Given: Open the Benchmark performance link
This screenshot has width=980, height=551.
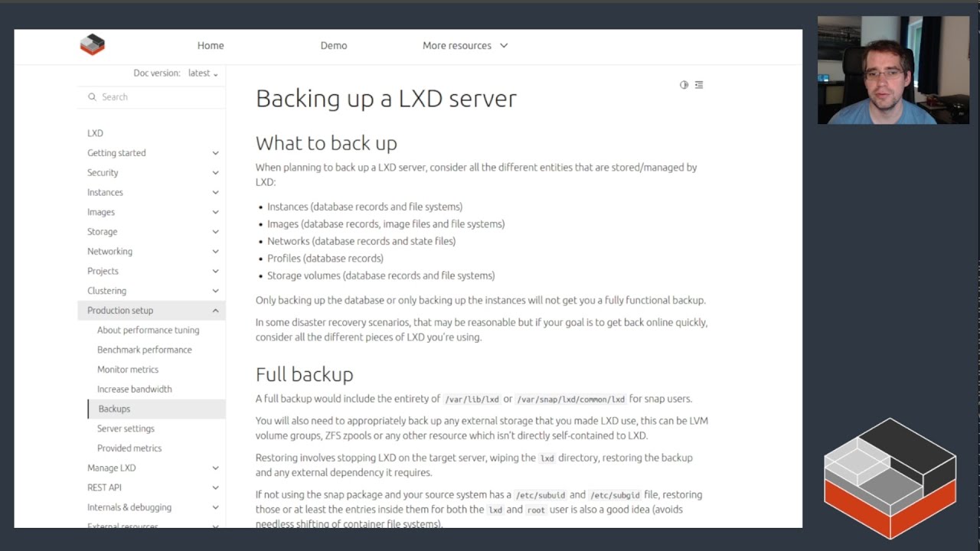Looking at the screenshot, I should point(144,350).
